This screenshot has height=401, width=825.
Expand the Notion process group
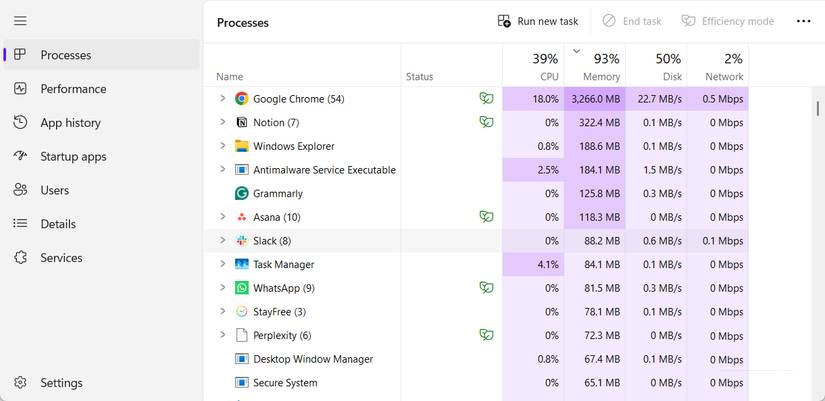[x=223, y=122]
